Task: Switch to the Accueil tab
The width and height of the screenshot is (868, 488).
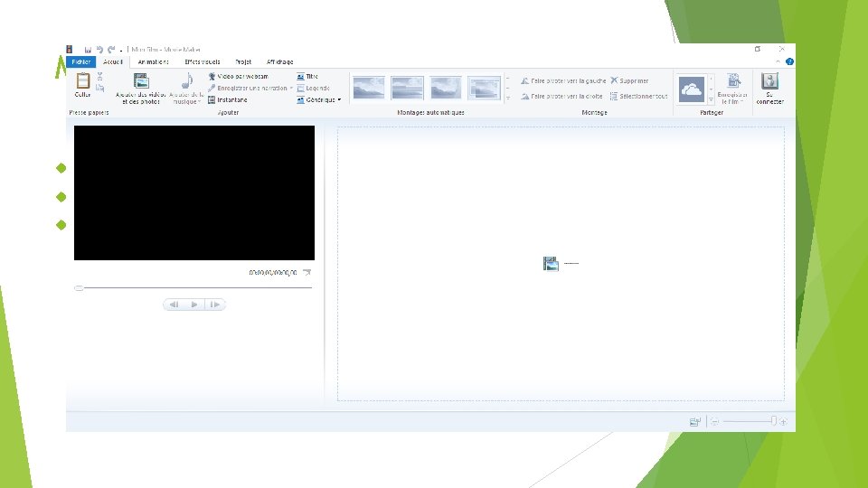Action: point(113,62)
